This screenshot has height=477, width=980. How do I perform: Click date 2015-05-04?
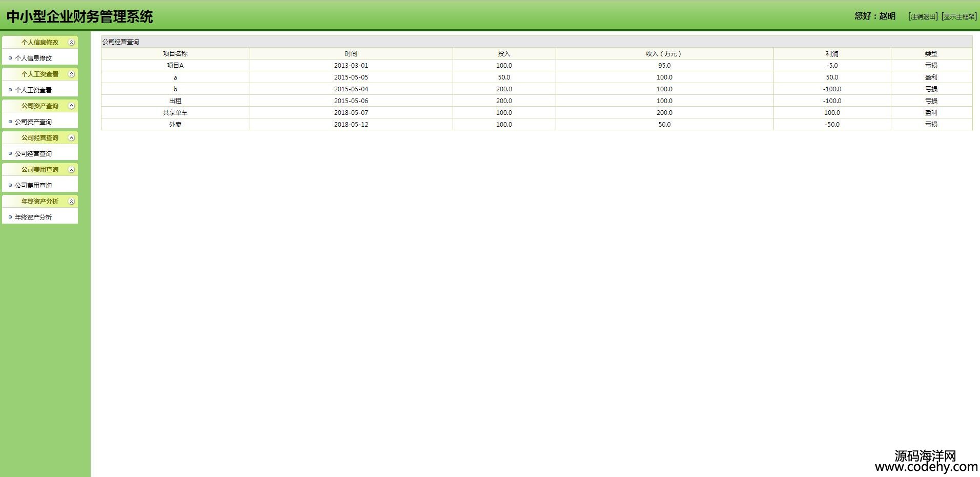351,89
